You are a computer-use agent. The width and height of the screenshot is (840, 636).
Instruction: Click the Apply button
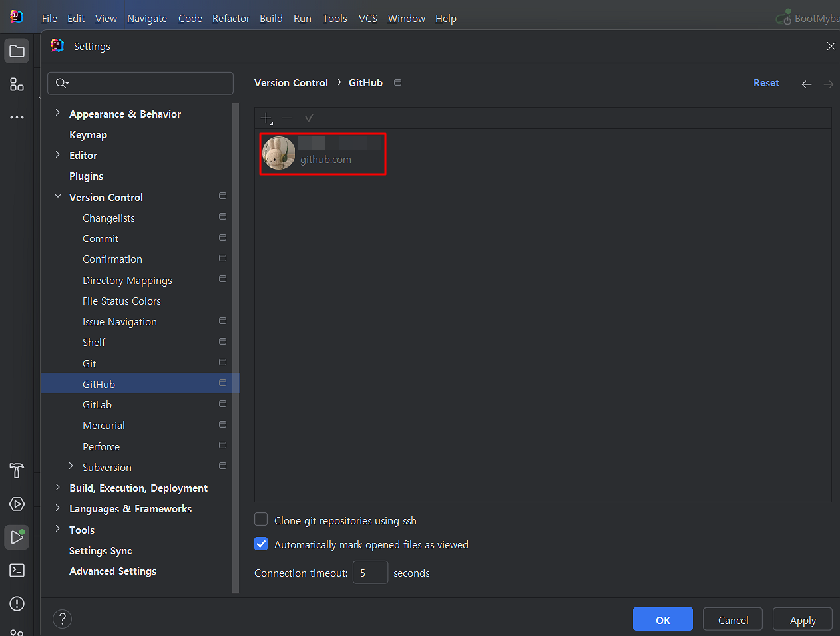click(803, 619)
